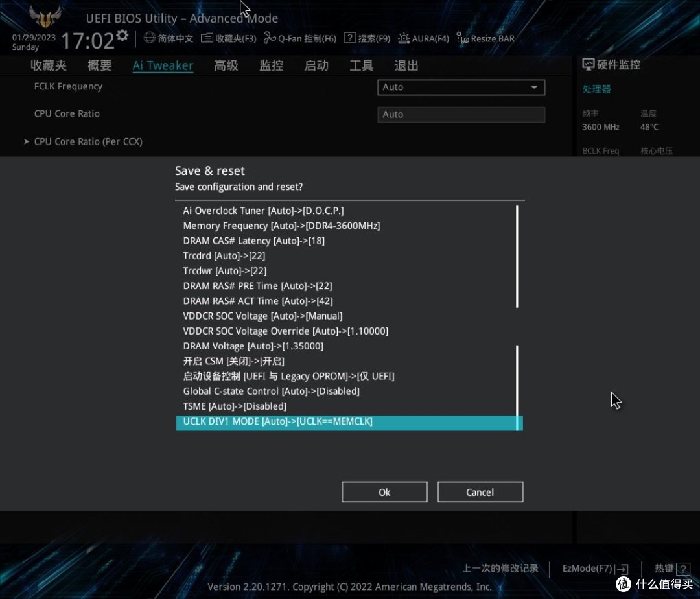Click the Resize BAR icon

pos(463,38)
